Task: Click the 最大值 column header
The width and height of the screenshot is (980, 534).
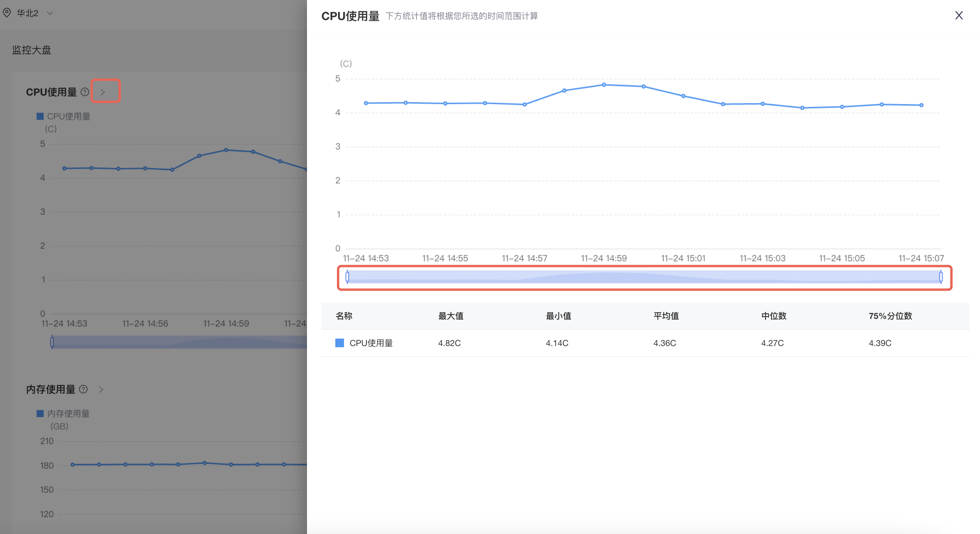Action: point(451,316)
